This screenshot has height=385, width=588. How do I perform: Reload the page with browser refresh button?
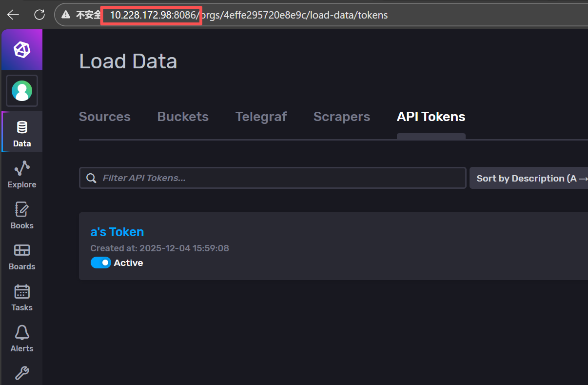[39, 15]
